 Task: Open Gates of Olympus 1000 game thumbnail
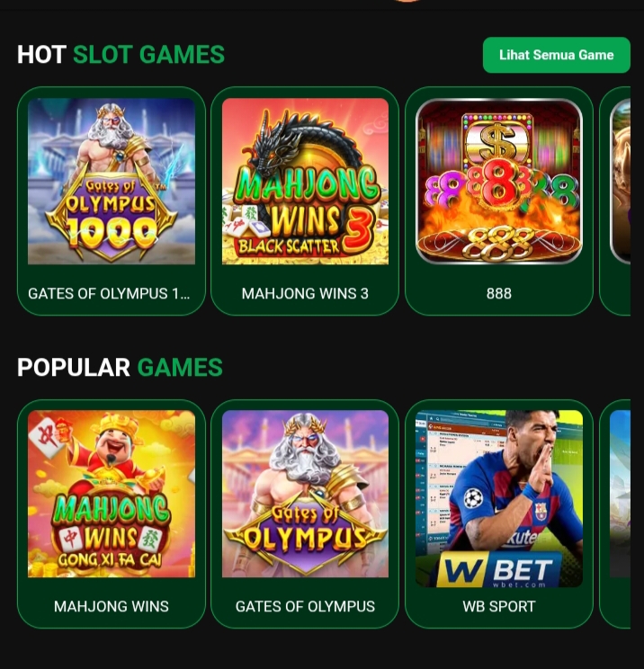(112, 182)
